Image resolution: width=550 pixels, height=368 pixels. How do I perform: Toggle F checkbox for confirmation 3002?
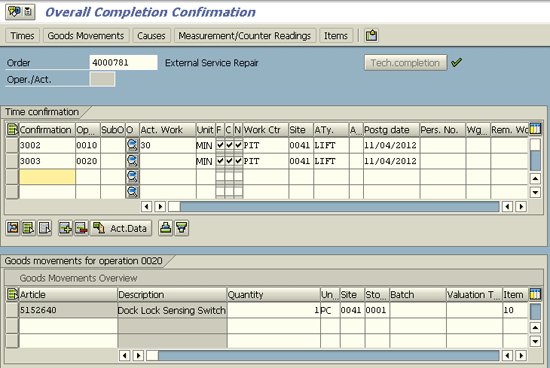(220, 145)
